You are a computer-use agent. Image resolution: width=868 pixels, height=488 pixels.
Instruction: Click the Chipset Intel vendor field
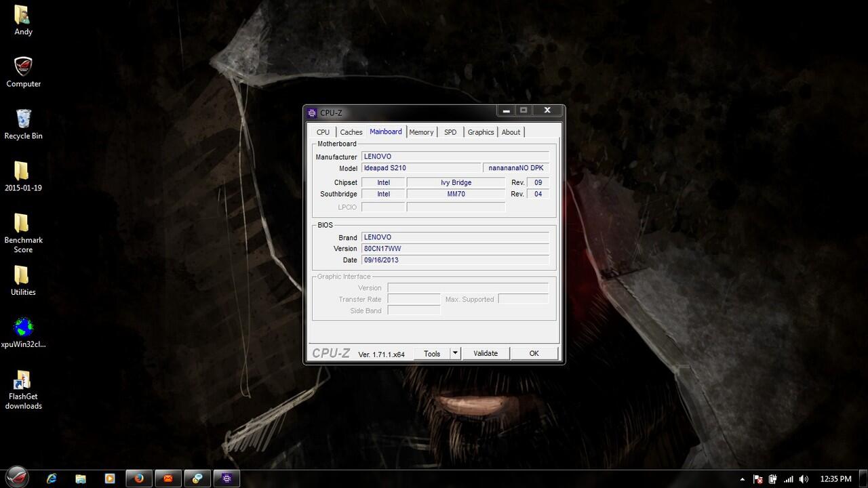click(383, 182)
